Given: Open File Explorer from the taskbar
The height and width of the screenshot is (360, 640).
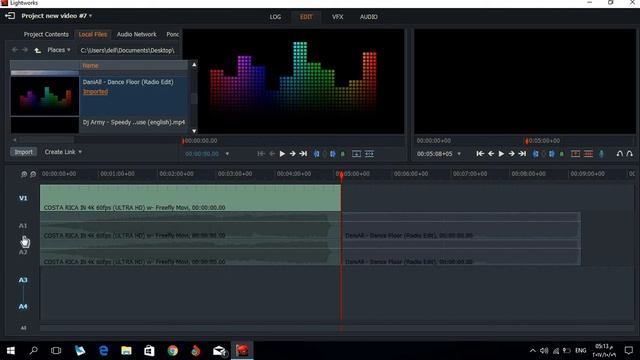Looking at the screenshot, I should [126, 351].
